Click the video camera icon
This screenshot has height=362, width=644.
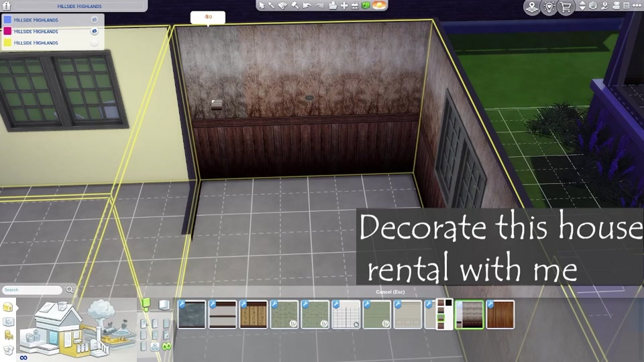coord(616,6)
